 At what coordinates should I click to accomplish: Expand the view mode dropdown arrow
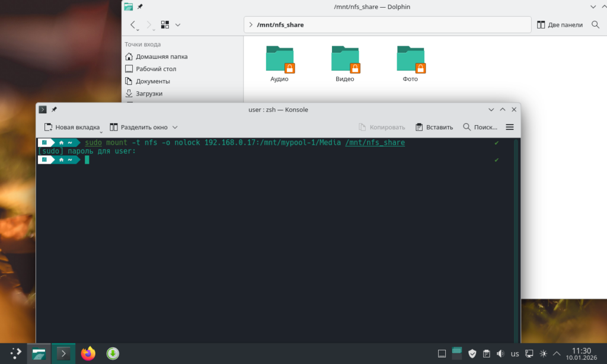[178, 25]
